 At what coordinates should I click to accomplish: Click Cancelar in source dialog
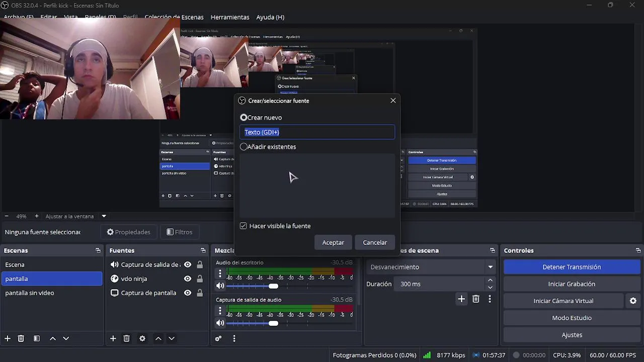375,242
